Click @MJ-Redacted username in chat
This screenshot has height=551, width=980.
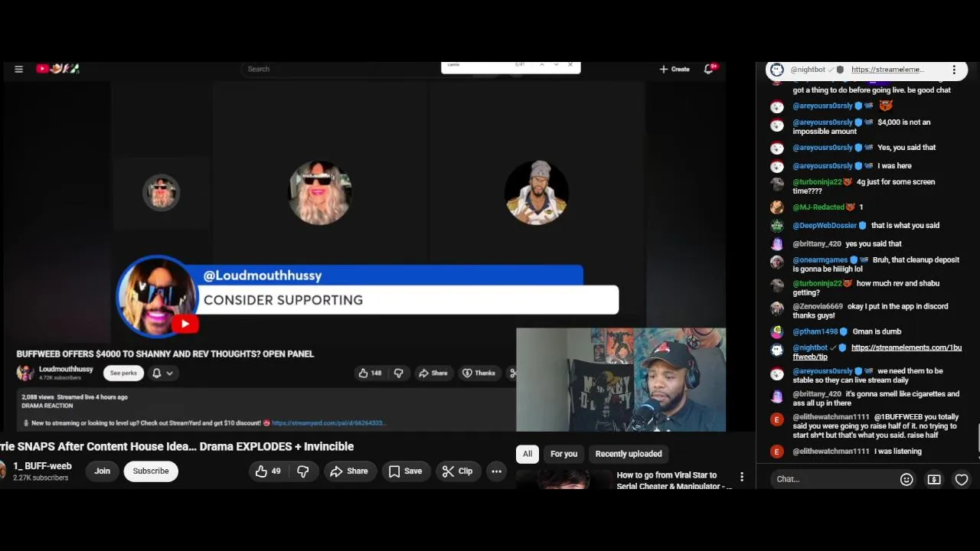click(819, 207)
